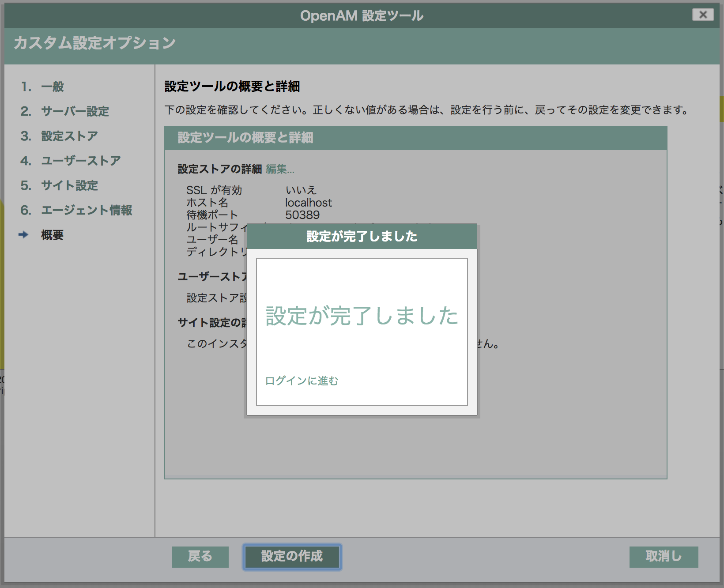Select the current 概要 step

tap(52, 235)
